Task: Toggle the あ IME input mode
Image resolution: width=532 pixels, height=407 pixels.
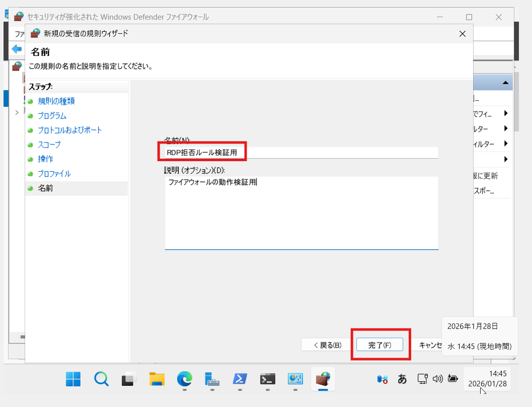Action: pos(402,379)
